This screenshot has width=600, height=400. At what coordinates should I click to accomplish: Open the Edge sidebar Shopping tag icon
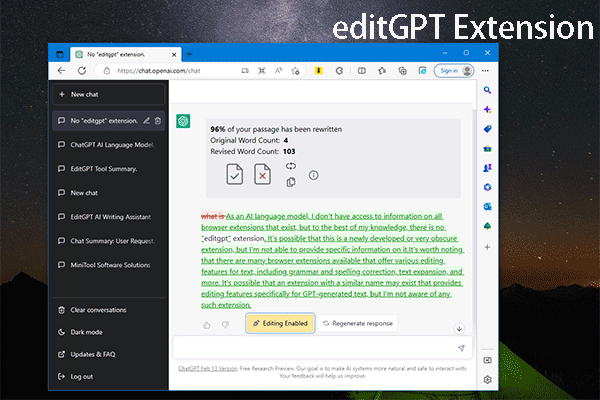[487, 129]
